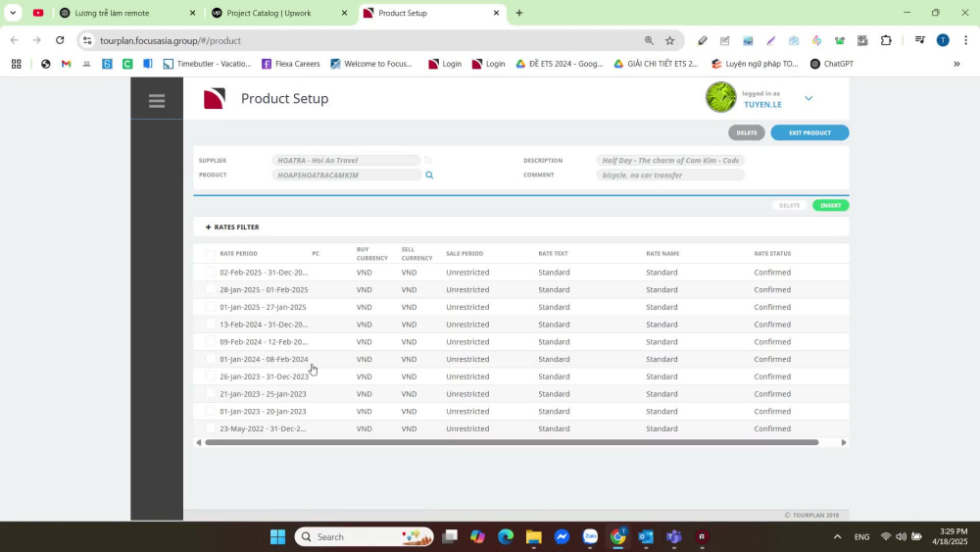Image resolution: width=980 pixels, height=552 pixels.
Task: Toggle the select-all checkbox in header row
Action: [x=211, y=254]
